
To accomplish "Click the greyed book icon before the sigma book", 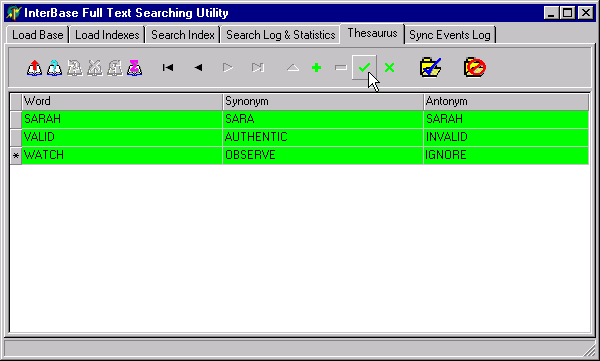I will click(x=114, y=68).
